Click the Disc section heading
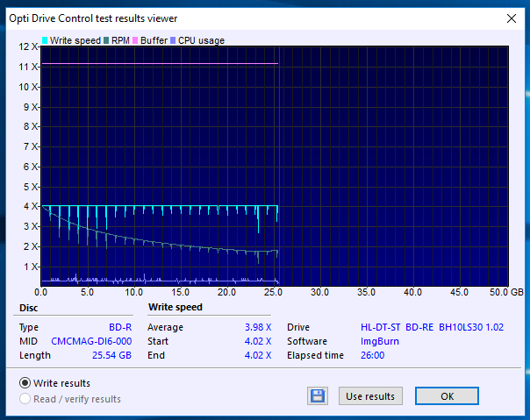This screenshot has width=530, height=420. (28, 308)
